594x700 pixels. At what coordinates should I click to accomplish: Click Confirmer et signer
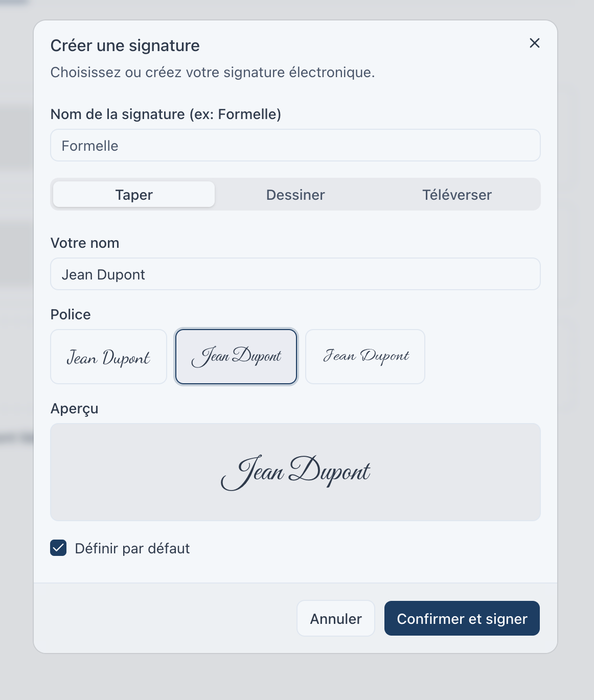462,619
